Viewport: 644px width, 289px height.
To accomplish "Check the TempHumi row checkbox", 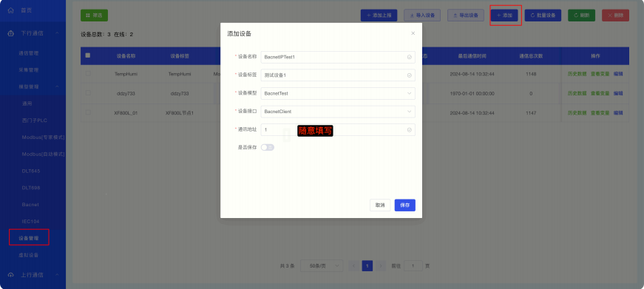I will (x=88, y=73).
